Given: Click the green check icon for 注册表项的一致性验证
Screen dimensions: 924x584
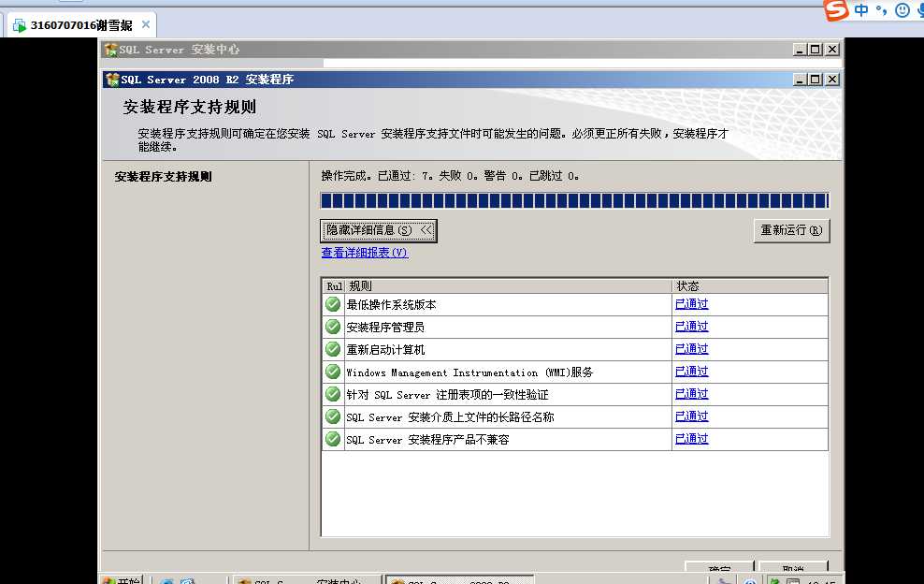Looking at the screenshot, I should 333,394.
